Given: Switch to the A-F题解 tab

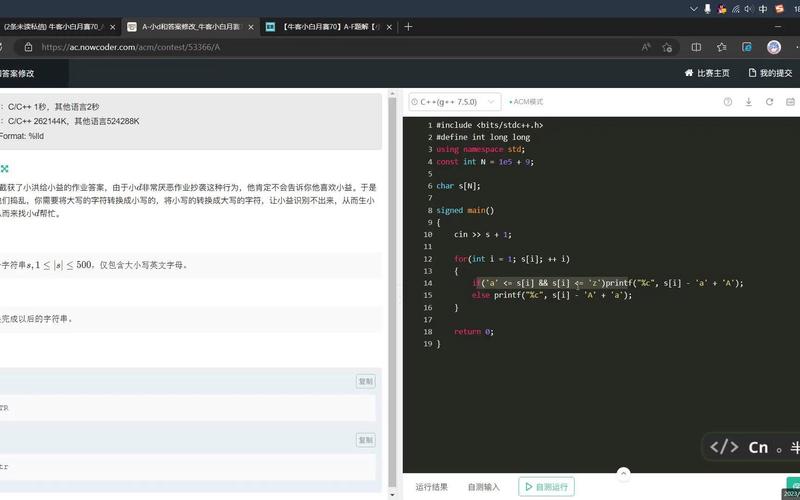Looking at the screenshot, I should [x=330, y=27].
